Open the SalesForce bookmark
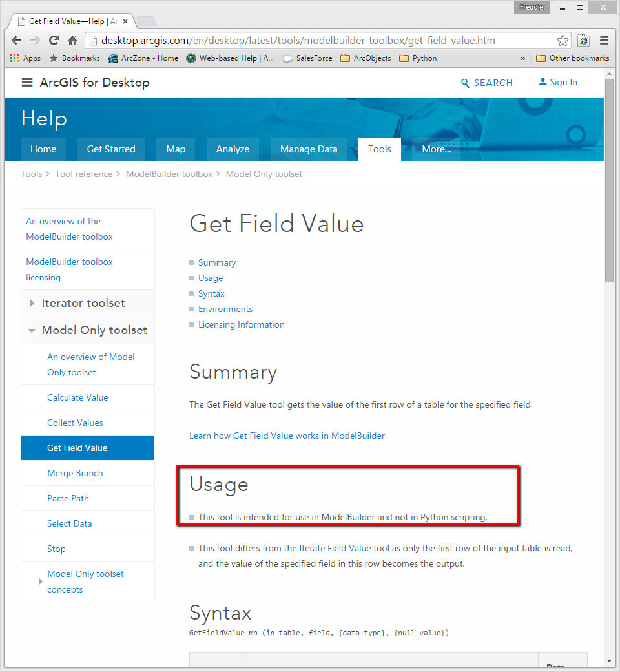This screenshot has width=620, height=672. (x=307, y=58)
